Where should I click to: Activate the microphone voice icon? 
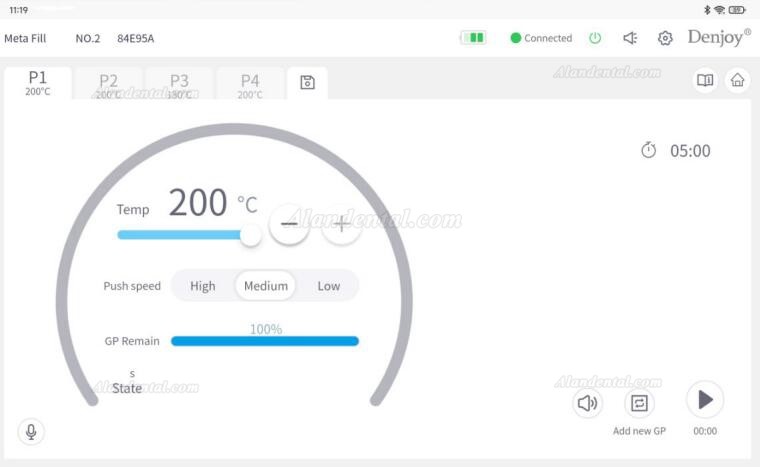(31, 431)
